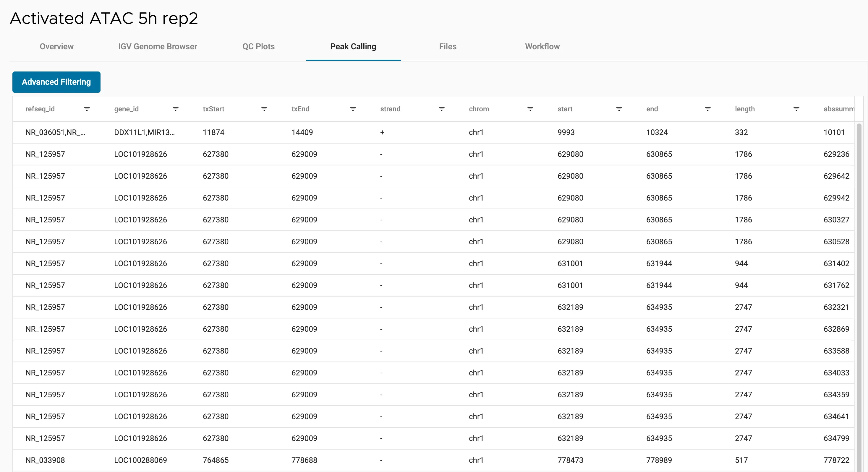
Task: Click the DDX11L1,MIR13... gene_id cell
Action: tap(144, 132)
